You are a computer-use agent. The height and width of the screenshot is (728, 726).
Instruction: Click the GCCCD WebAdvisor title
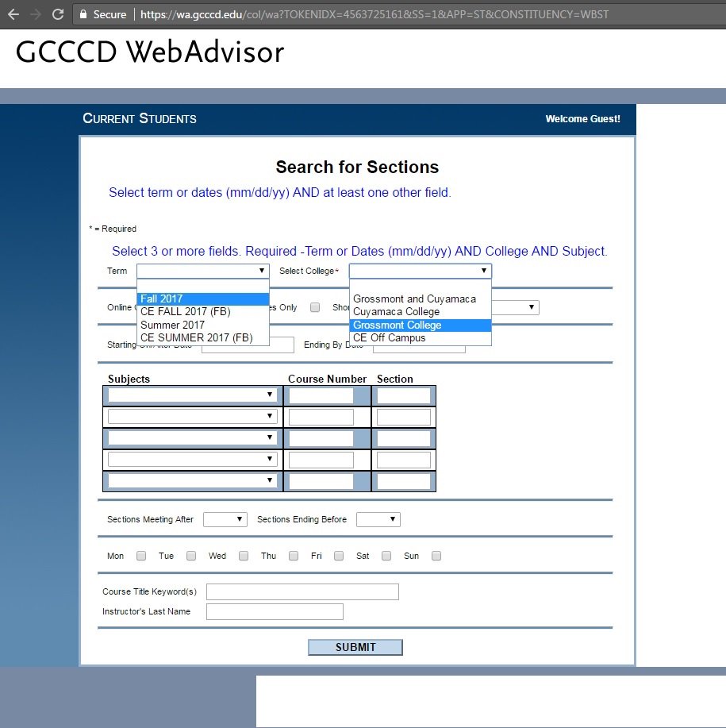point(150,52)
